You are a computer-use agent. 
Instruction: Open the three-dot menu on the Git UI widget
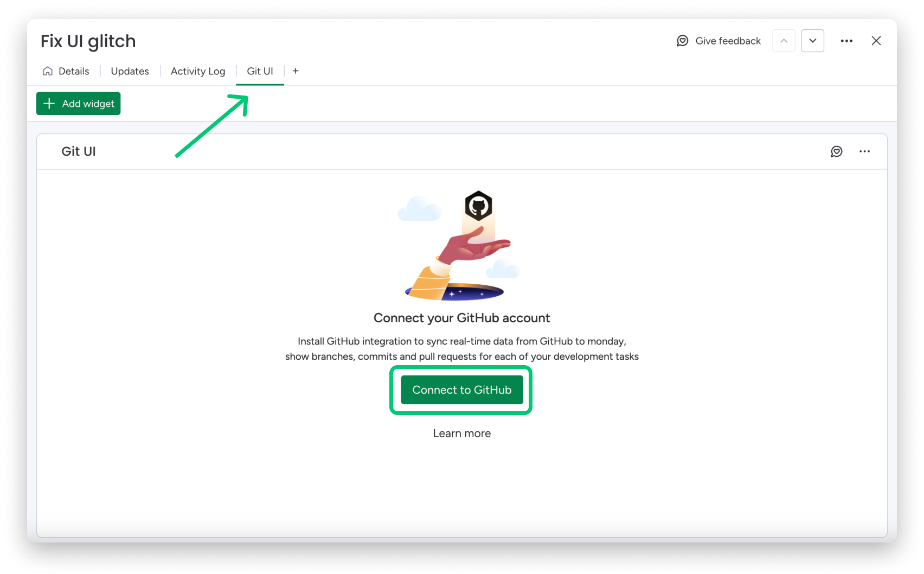click(x=864, y=151)
